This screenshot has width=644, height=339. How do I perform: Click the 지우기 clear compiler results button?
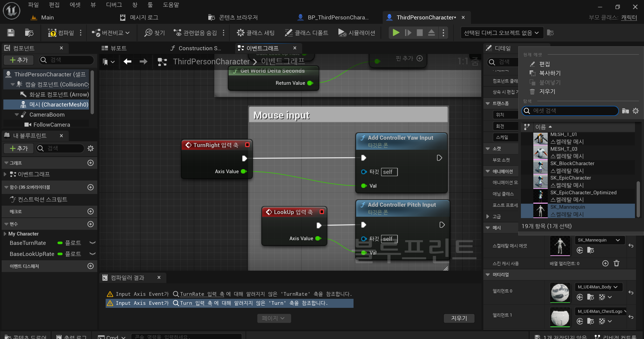click(x=459, y=318)
